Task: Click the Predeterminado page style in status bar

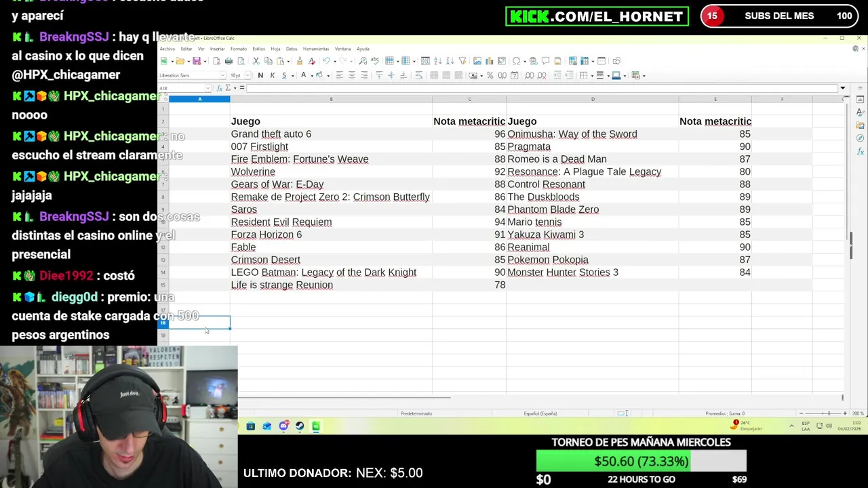Action: click(416, 413)
